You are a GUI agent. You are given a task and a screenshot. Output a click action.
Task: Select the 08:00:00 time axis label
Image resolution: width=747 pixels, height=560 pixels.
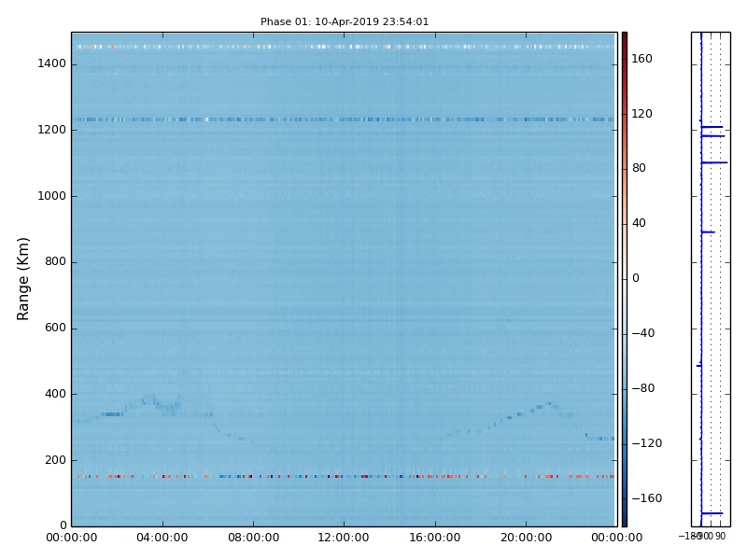[253, 538]
